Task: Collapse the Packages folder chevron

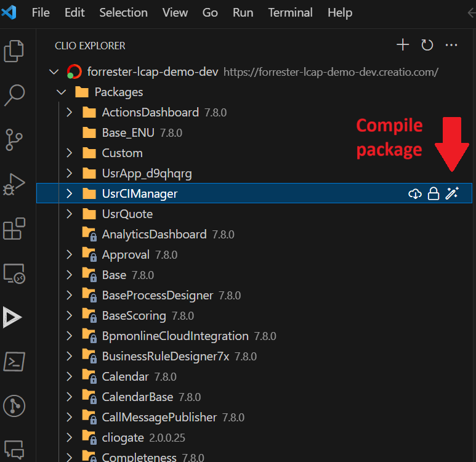Action: coord(62,92)
